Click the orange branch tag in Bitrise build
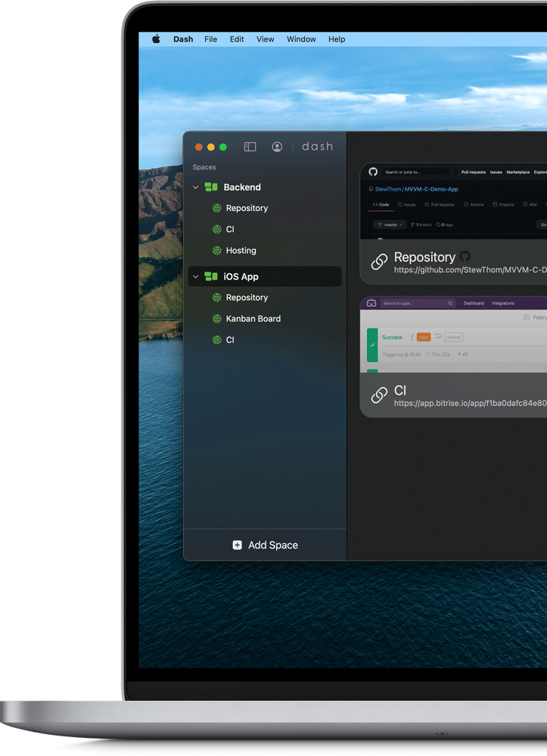This screenshot has width=547, height=756. [x=424, y=337]
